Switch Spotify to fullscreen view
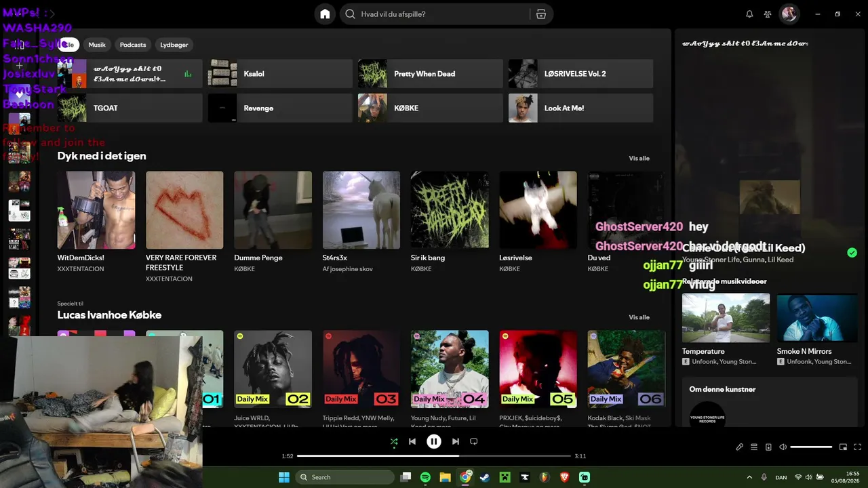The height and width of the screenshot is (488, 868). (858, 447)
